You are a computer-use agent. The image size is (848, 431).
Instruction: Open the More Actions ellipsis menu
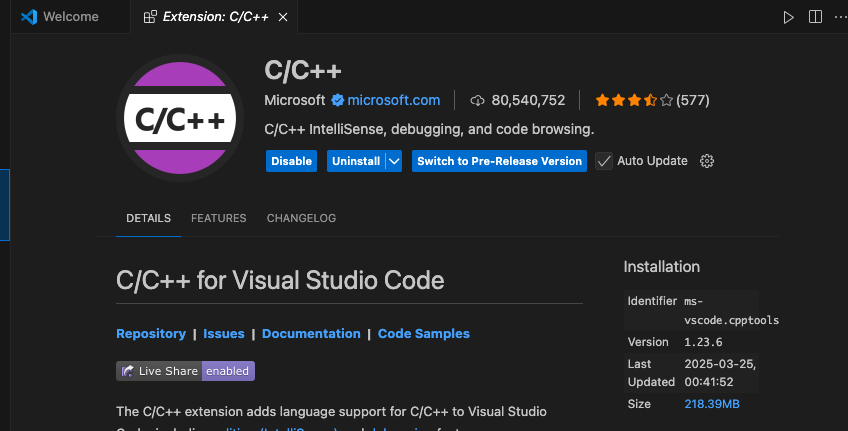[x=841, y=17]
